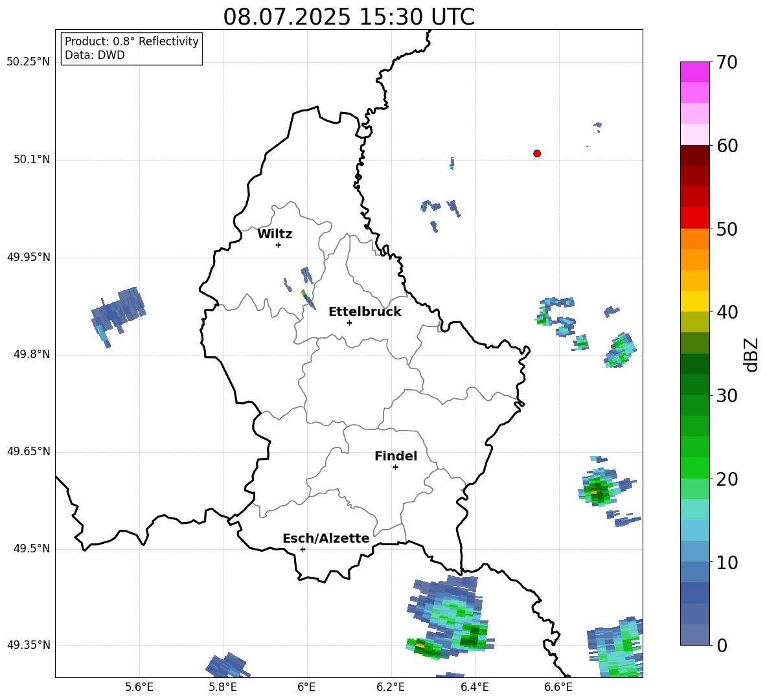Click the Wiltz station cross marker
The width and height of the screenshot is (767, 700).
tap(279, 245)
